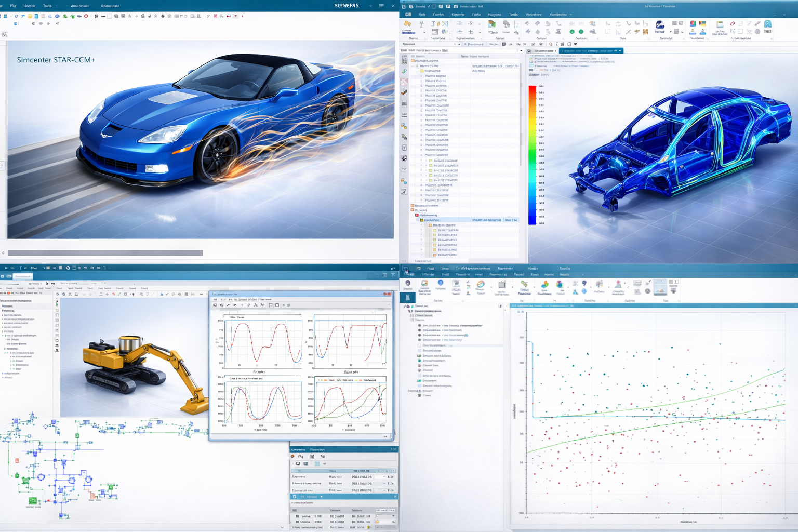Click the down chevron at bottom-left panel corner
798x532 pixels.
282,527
